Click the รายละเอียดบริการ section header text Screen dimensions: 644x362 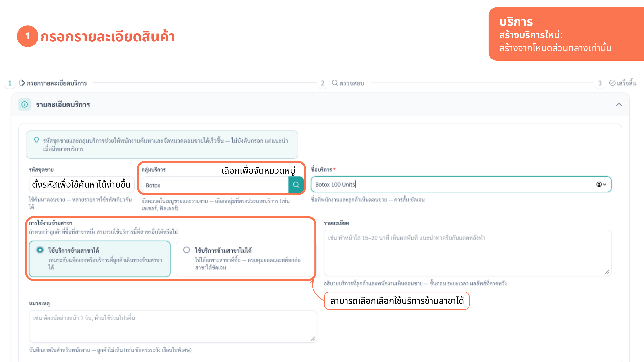point(63,104)
